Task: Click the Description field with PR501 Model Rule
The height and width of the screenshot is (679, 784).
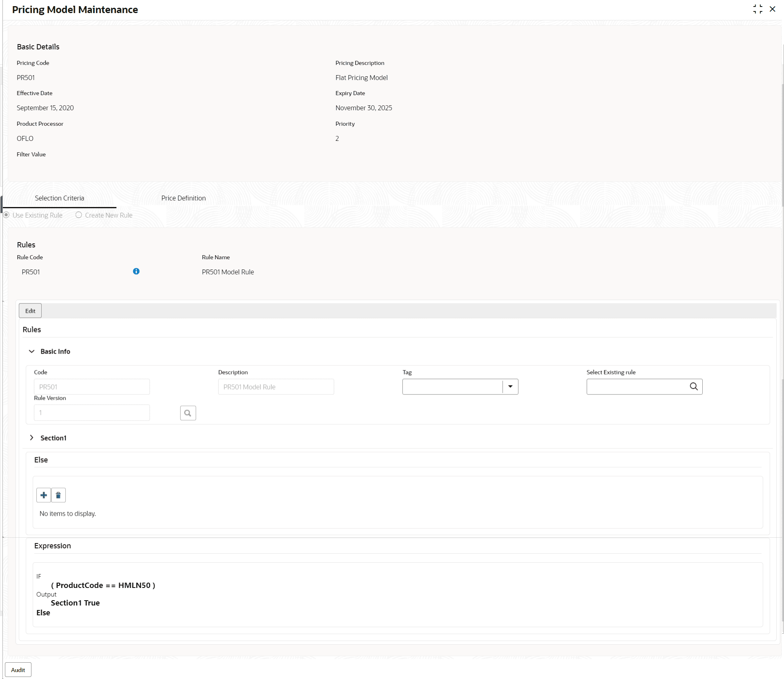Action: 276,387
